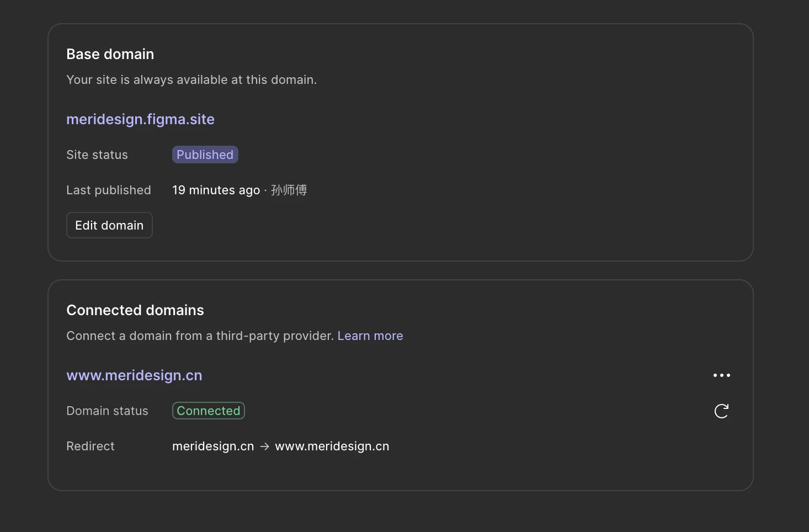Viewport: 809px width, 532px height.
Task: Click the Site status label
Action: click(x=97, y=155)
